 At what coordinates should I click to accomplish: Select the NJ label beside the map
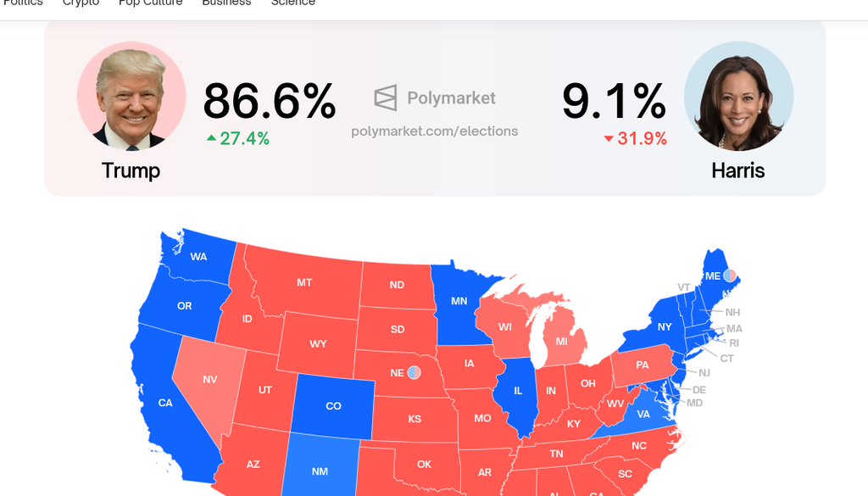pos(704,373)
